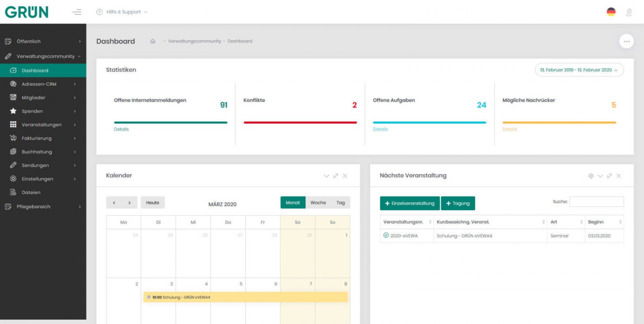Screen dimensions: 644x324
Task: Expand row 2020-eVEWA with plus icon
Action: [386, 235]
